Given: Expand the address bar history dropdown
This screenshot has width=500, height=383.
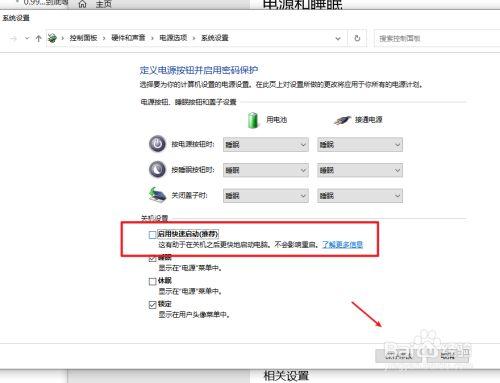Looking at the screenshot, I should pos(338,38).
